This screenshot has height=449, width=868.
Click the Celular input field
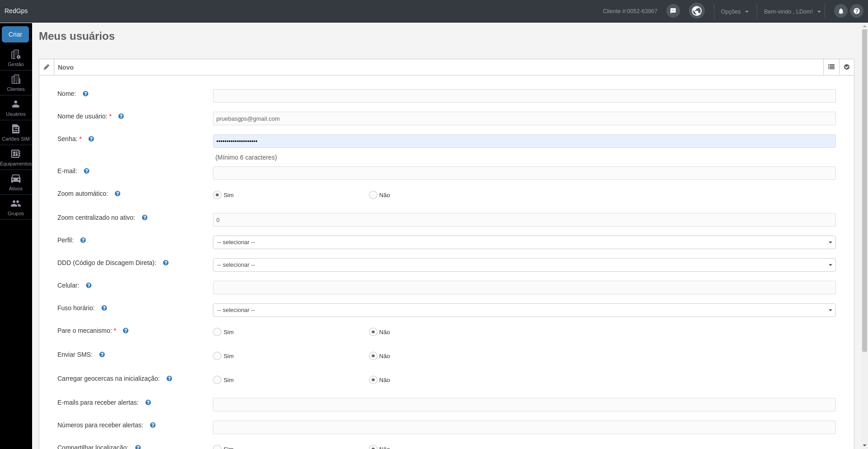524,288
